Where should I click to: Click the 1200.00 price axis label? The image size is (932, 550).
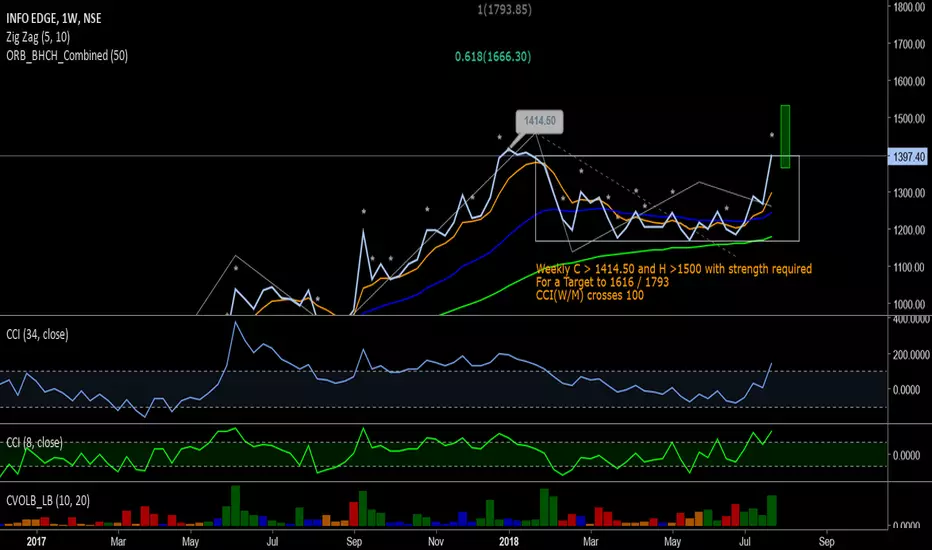[x=909, y=230]
